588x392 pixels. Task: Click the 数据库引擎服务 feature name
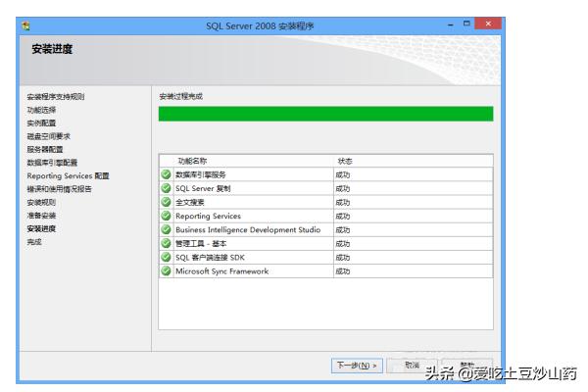click(x=201, y=174)
